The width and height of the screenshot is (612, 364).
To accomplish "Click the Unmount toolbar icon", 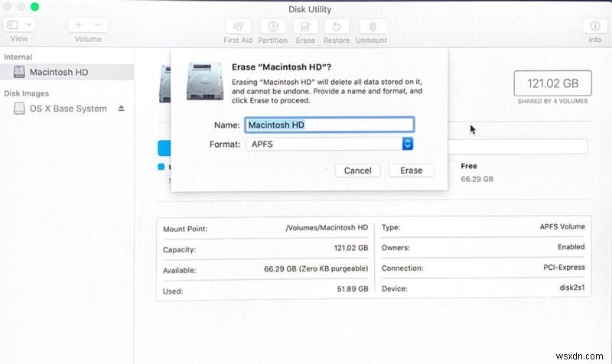I will click(373, 26).
